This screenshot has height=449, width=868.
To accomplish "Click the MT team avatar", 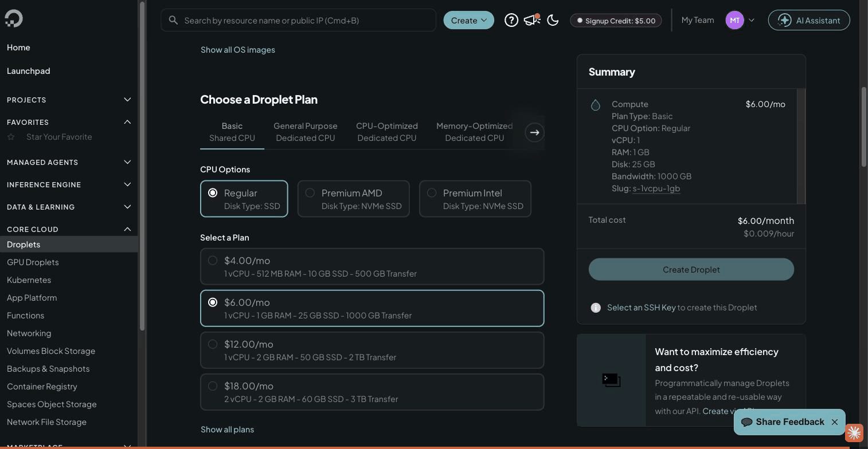I will point(734,20).
